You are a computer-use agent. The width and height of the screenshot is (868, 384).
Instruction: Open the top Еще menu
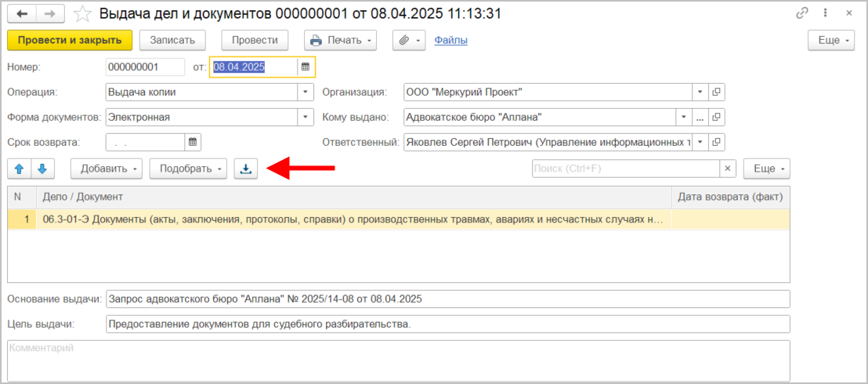point(833,40)
